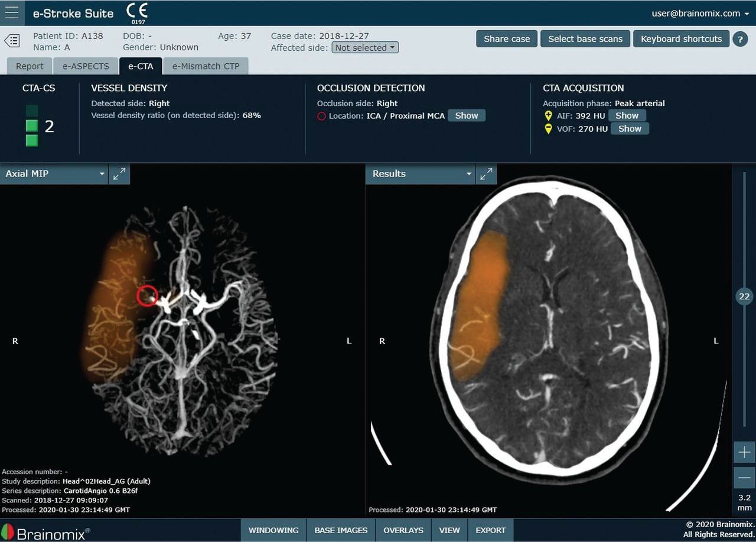Switch to the Report tab
756x542 pixels.
click(30, 66)
